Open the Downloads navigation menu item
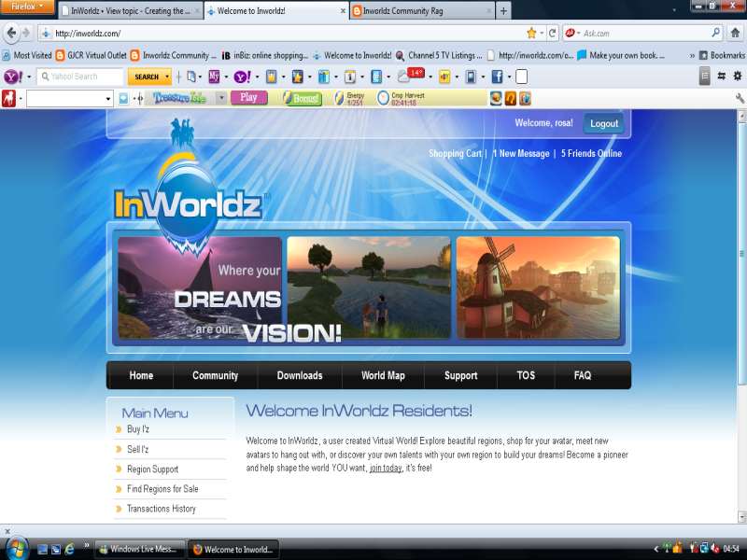747x560 pixels. 300,375
